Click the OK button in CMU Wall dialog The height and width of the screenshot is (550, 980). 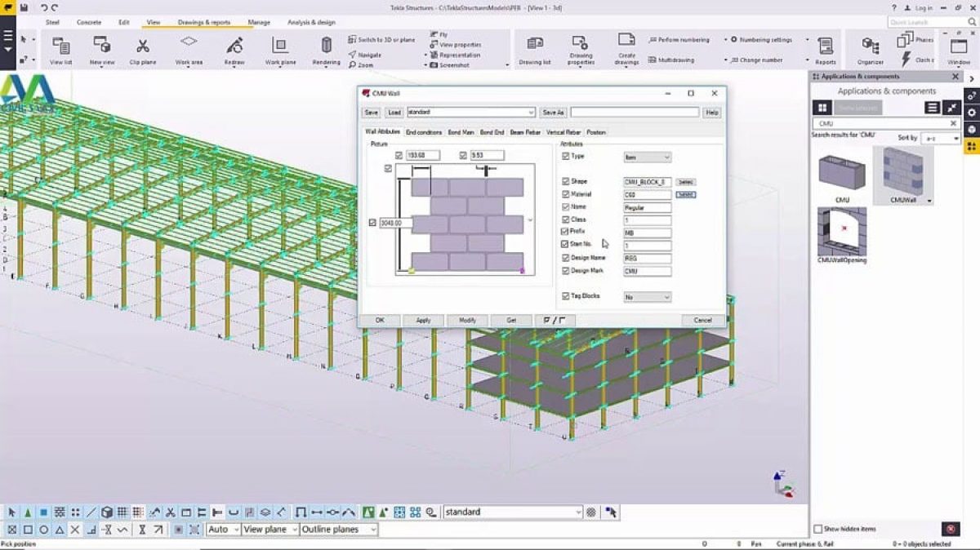click(380, 321)
